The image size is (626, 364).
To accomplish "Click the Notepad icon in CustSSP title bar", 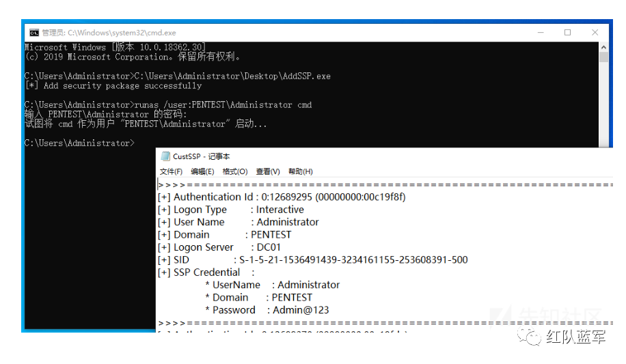I will coord(165,156).
